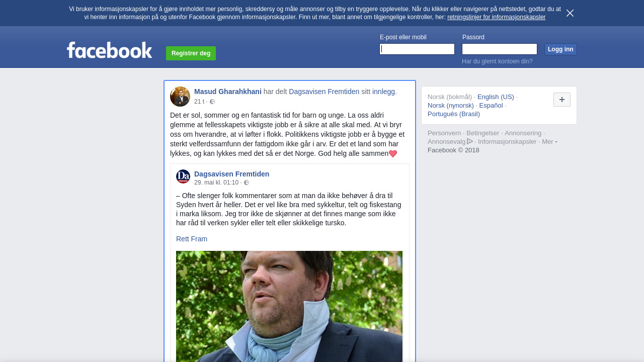This screenshot has width=644, height=362.
Task: Focus the Passord input field
Action: [x=500, y=49]
